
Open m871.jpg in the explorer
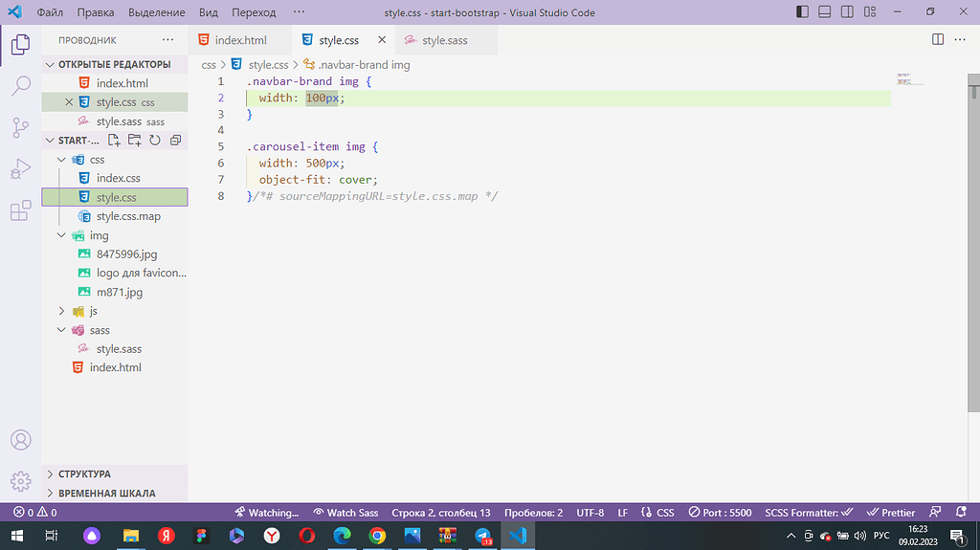(x=119, y=292)
